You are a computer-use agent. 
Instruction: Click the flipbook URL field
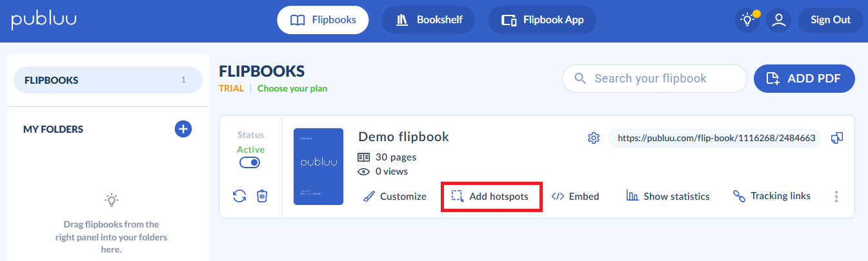coord(714,138)
